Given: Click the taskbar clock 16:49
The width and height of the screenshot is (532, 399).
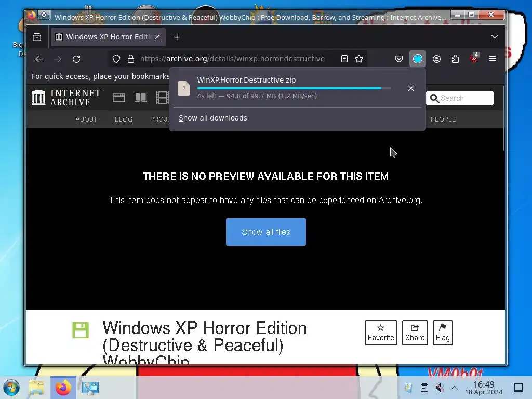Looking at the screenshot, I should [484, 388].
